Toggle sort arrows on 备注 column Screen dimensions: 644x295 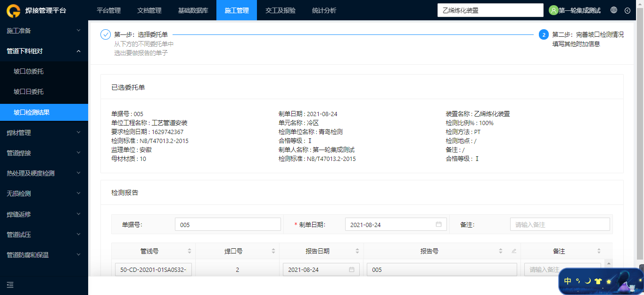[599, 251]
